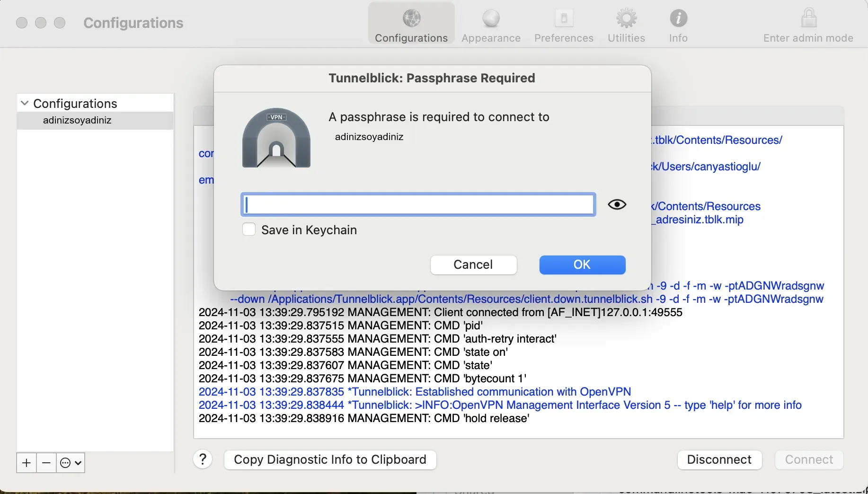Screen dimensions: 868x494
Task: Click the passphrase input field
Action: click(418, 204)
